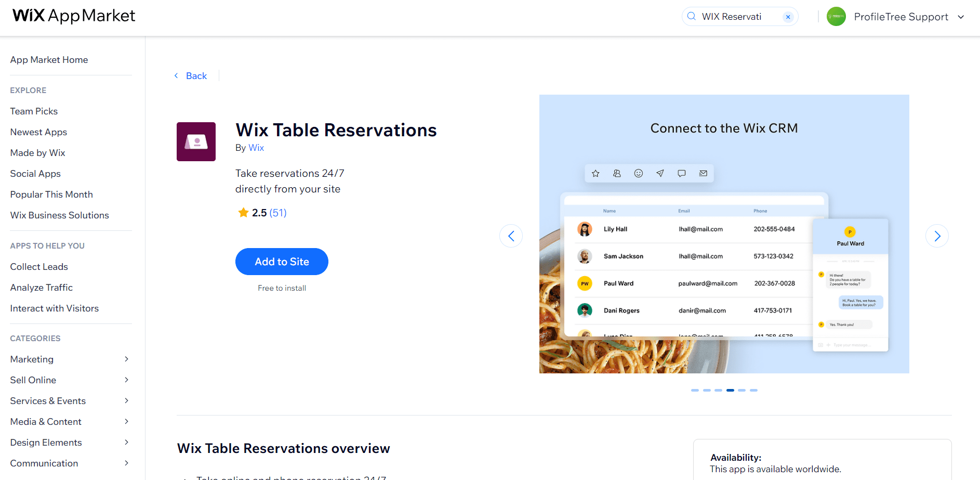Click the Connect to the Wix CRM slide image
This screenshot has height=480, width=980.
click(724, 234)
